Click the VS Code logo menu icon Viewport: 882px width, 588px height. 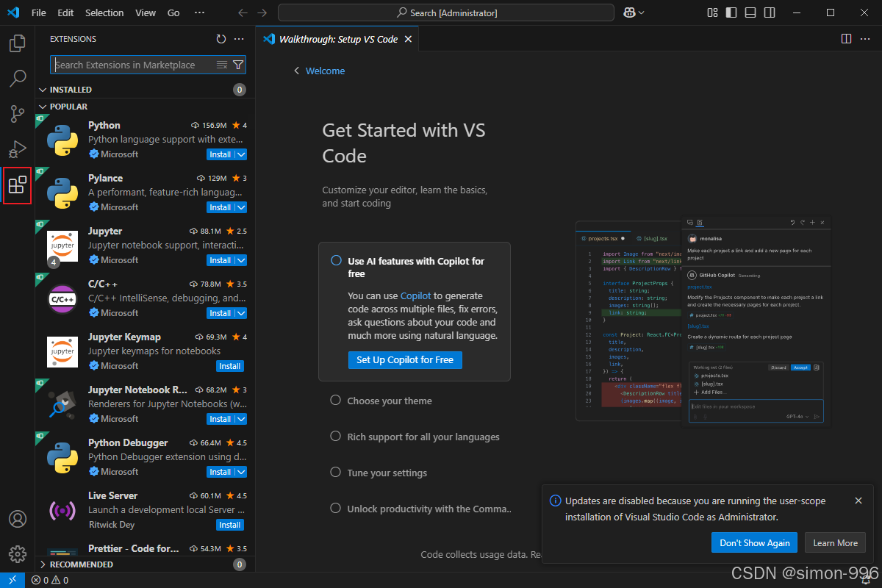pos(14,12)
